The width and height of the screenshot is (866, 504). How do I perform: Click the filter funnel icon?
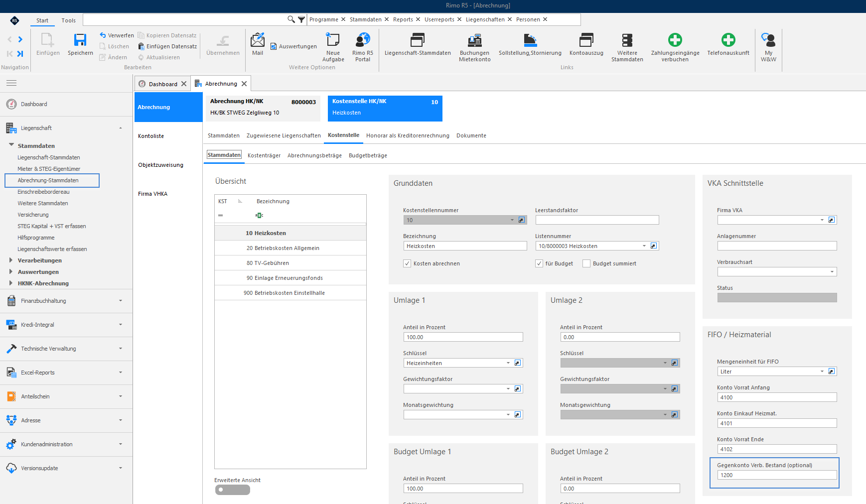tap(301, 19)
